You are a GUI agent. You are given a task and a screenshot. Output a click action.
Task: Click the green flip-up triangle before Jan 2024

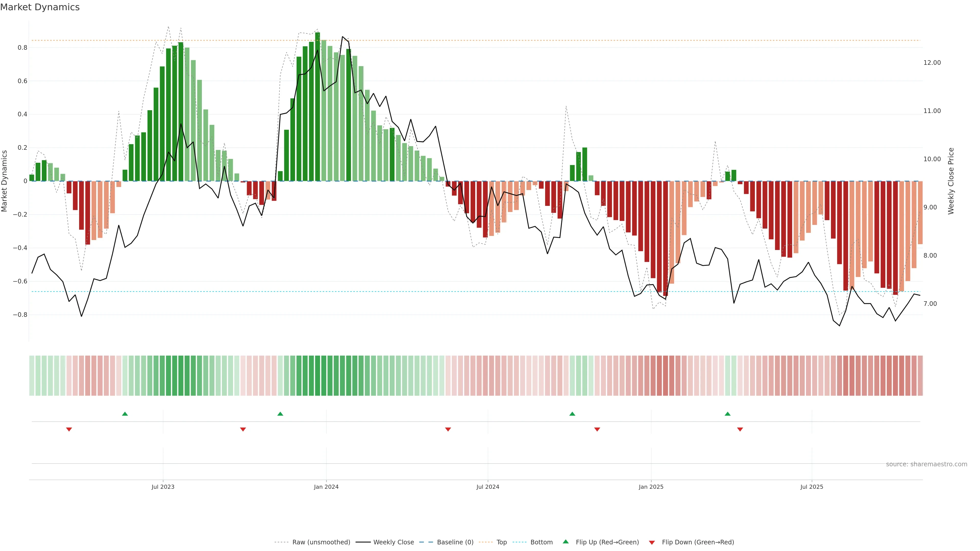[280, 414]
